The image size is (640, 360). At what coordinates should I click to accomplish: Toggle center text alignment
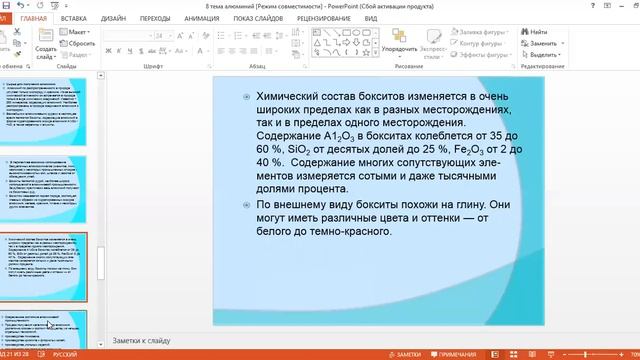pyautogui.click(x=232, y=51)
